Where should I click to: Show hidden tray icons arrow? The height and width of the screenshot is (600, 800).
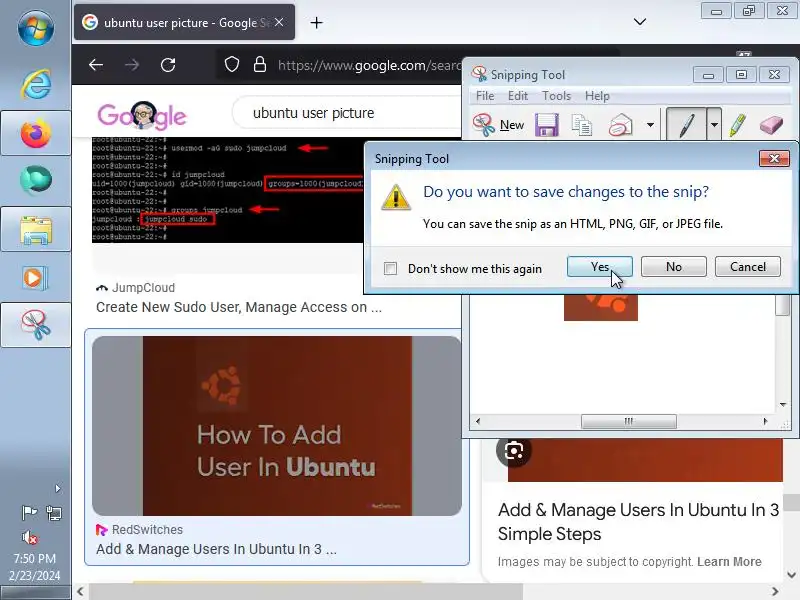point(58,488)
